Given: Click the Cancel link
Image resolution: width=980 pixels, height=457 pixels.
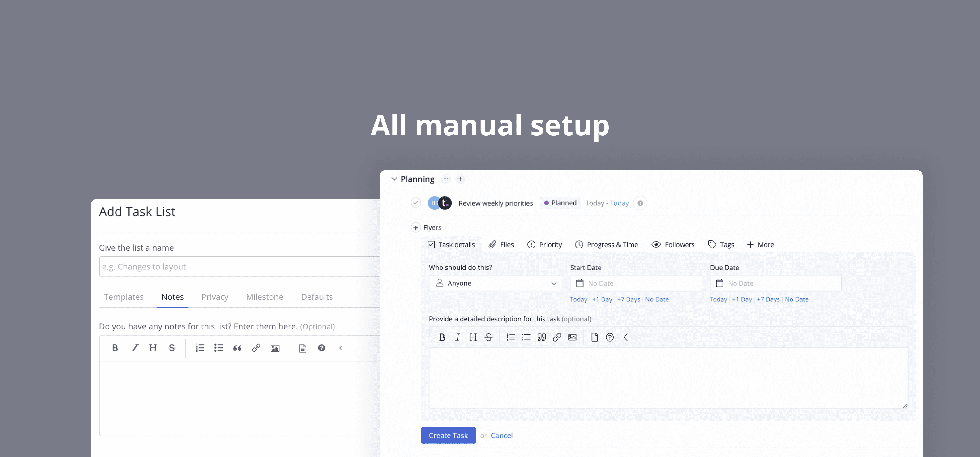Looking at the screenshot, I should tap(501, 435).
